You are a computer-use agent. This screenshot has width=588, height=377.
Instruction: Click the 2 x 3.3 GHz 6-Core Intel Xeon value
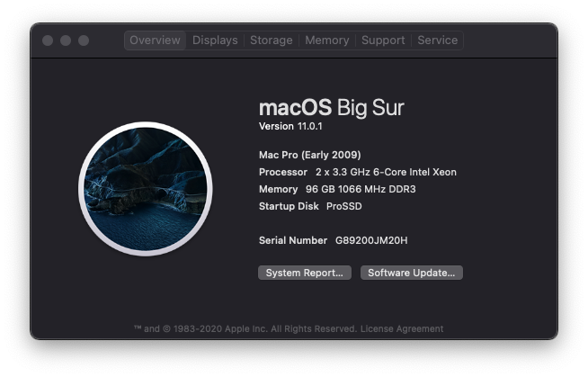click(386, 172)
